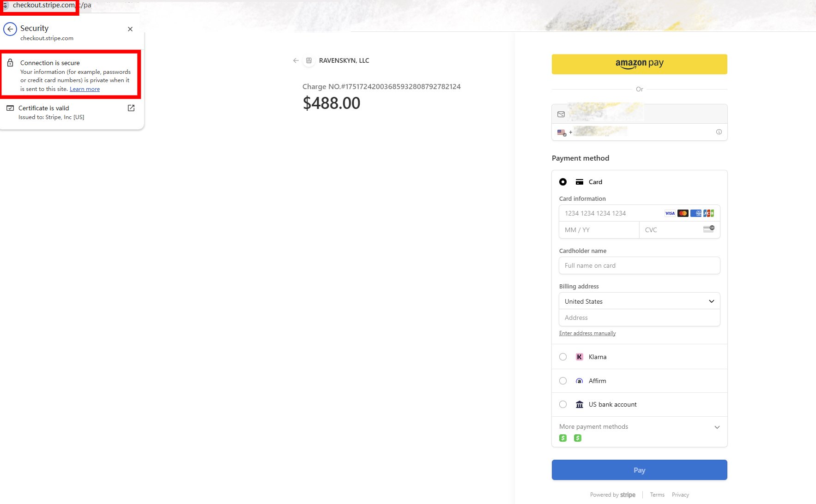Click the Pay button

click(640, 470)
